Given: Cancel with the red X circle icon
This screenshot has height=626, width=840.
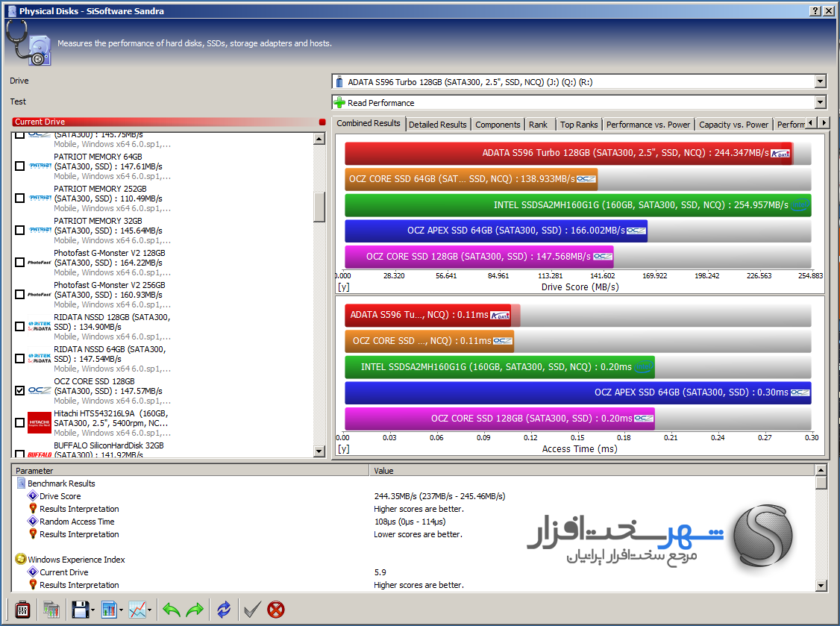Looking at the screenshot, I should 276,610.
